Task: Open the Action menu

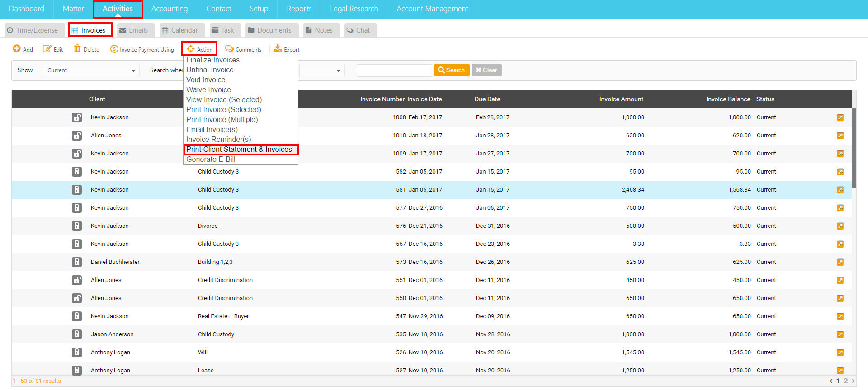Action: (199, 49)
